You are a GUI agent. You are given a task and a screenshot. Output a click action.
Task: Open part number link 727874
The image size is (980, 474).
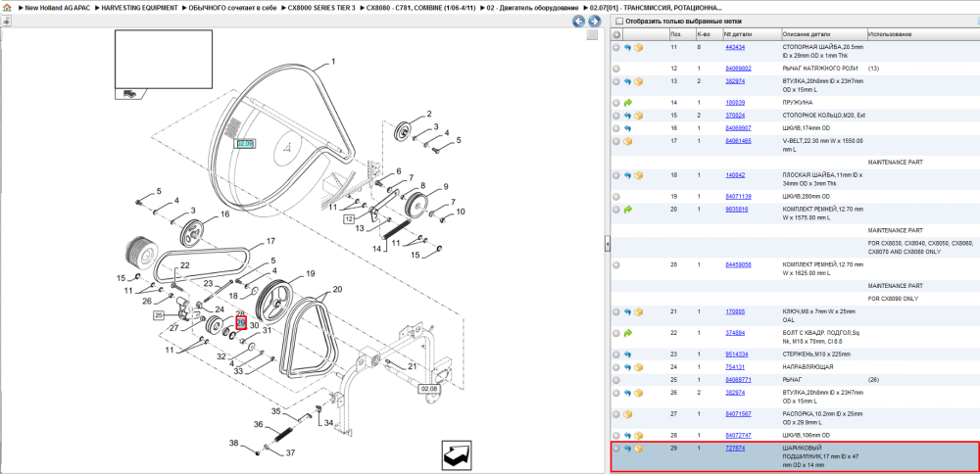[735, 449]
